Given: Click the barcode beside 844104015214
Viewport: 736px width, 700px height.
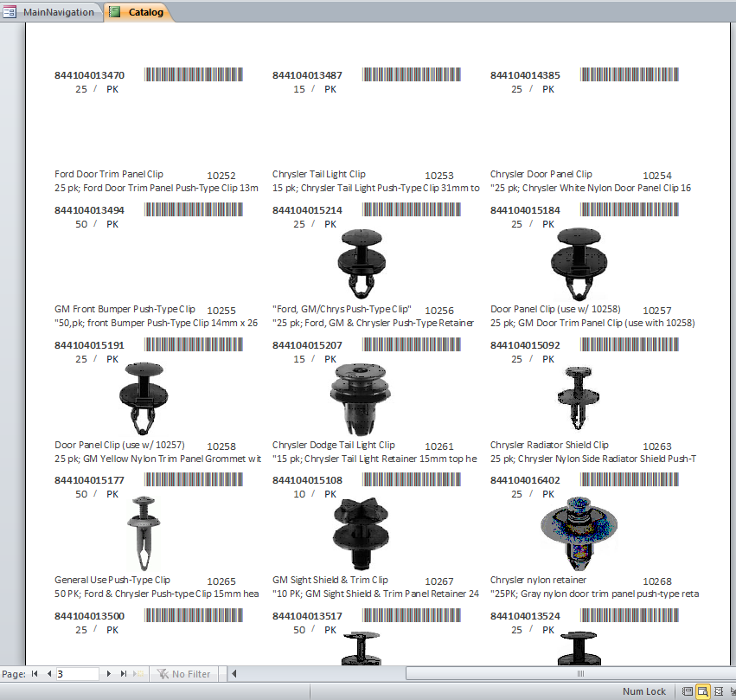Looking at the screenshot, I should click(x=411, y=209).
